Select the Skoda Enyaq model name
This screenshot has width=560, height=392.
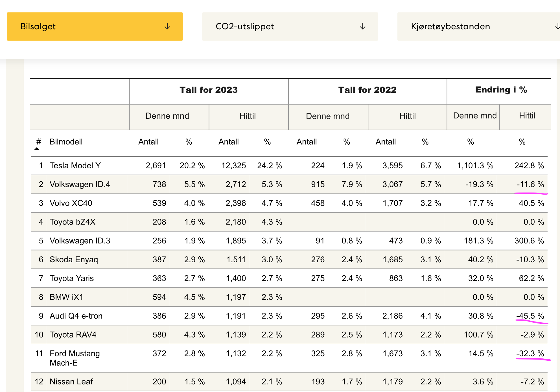(x=74, y=259)
